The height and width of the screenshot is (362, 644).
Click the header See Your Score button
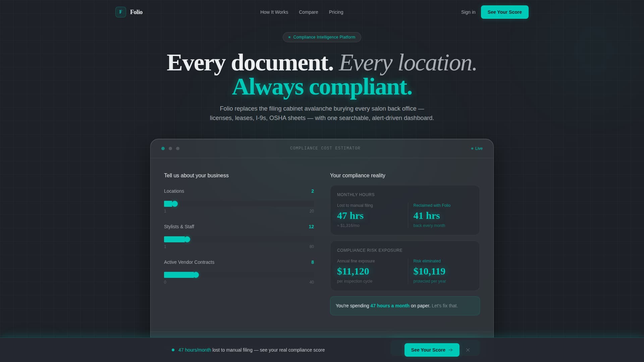click(x=504, y=12)
